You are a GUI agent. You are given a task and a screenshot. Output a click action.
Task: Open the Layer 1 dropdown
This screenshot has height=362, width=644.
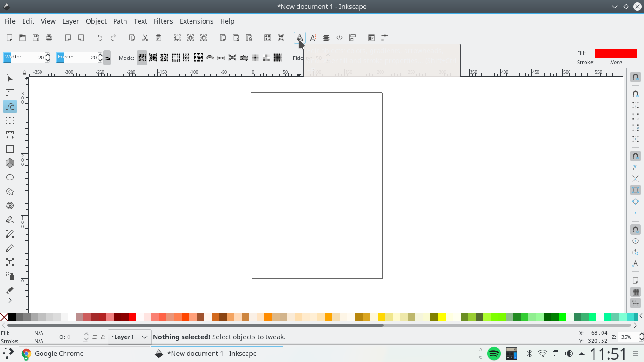point(130,337)
